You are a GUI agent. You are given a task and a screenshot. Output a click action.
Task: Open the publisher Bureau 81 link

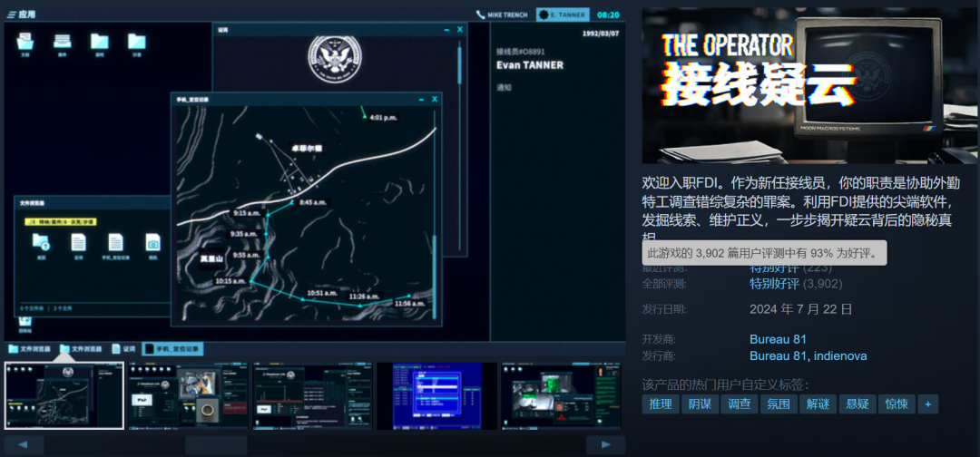click(779, 355)
